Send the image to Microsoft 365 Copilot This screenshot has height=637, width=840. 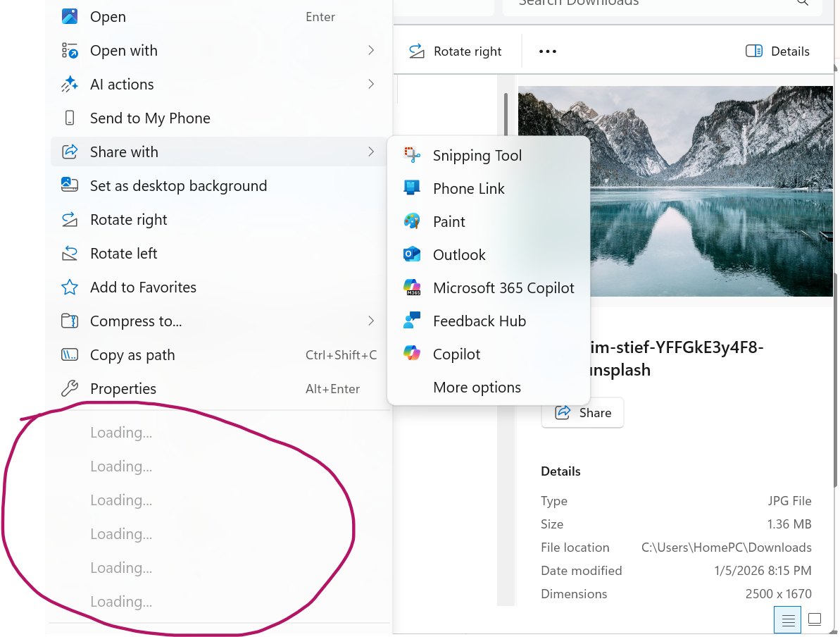point(503,287)
